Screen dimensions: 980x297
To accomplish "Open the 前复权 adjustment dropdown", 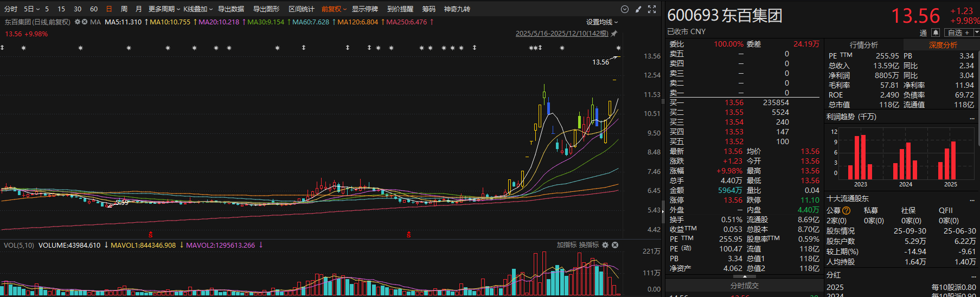I will (334, 9).
